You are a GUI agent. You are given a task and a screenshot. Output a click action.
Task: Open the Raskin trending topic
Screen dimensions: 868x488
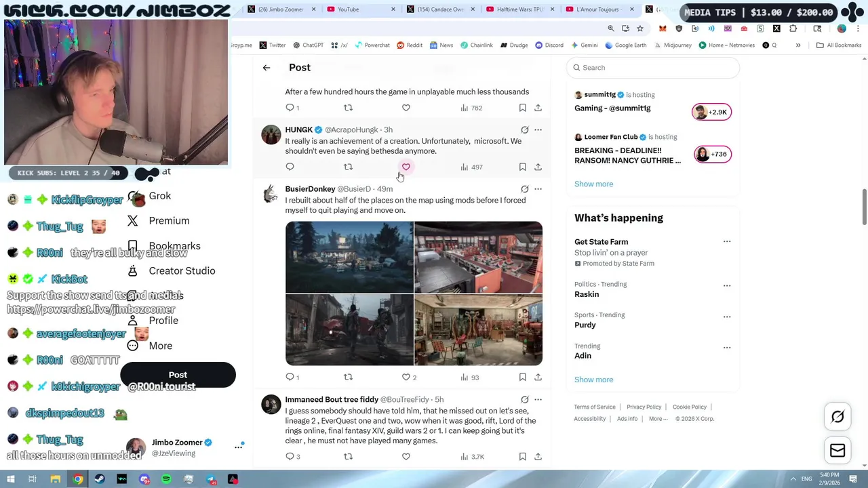pos(587,294)
